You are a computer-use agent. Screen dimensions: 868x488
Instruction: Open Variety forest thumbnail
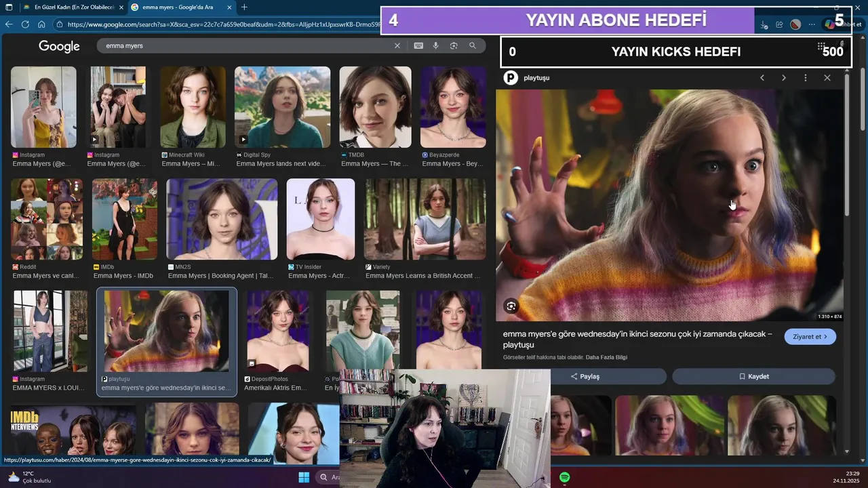pos(425,219)
